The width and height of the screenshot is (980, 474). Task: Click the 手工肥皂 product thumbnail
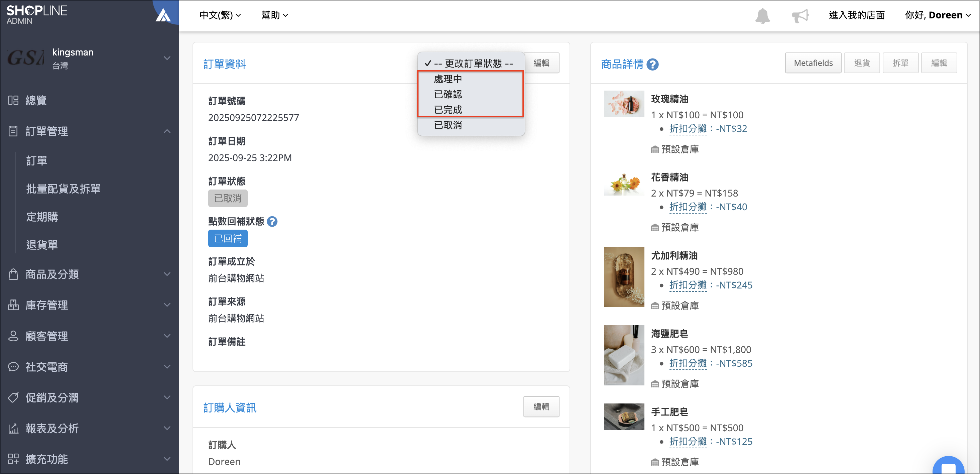pyautogui.click(x=624, y=417)
